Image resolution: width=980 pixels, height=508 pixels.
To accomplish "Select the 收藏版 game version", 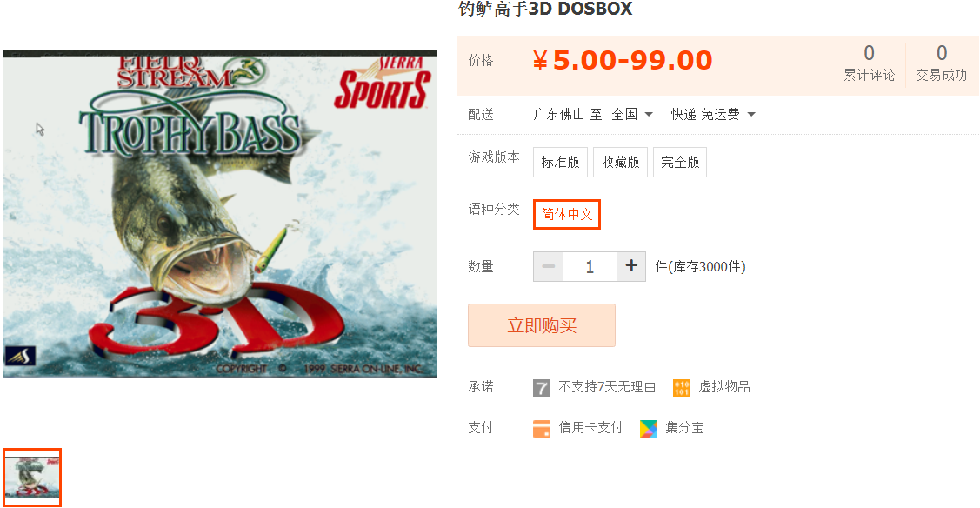I will coord(621,163).
